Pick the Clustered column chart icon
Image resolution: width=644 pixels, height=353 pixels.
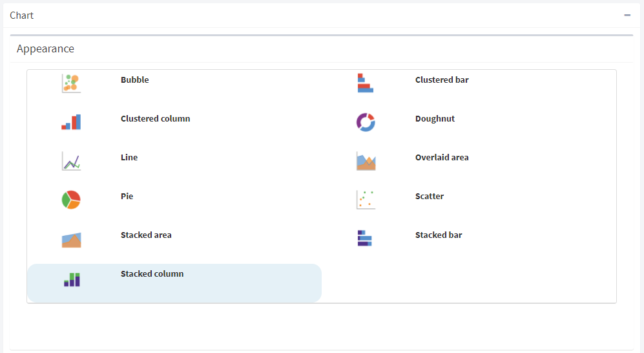pyautogui.click(x=72, y=122)
